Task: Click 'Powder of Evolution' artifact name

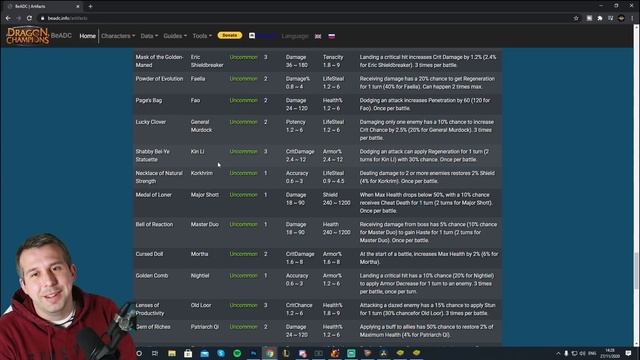Action: pos(159,79)
